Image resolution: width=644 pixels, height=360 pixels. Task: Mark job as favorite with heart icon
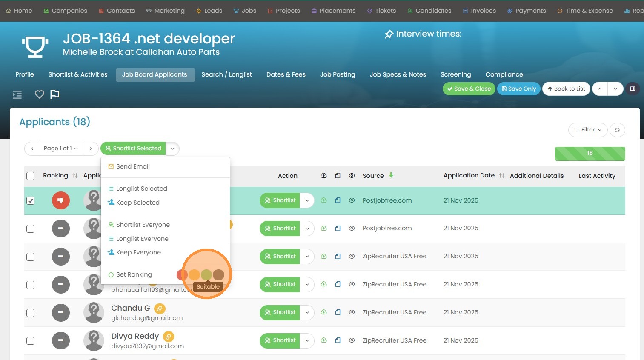40,94
